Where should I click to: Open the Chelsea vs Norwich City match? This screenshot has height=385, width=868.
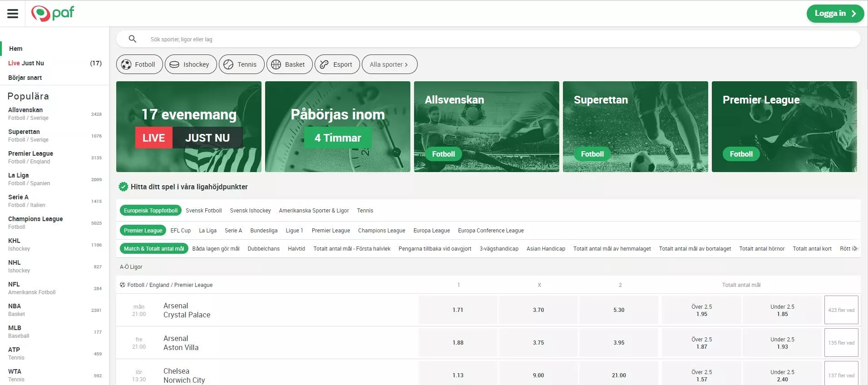click(x=184, y=375)
